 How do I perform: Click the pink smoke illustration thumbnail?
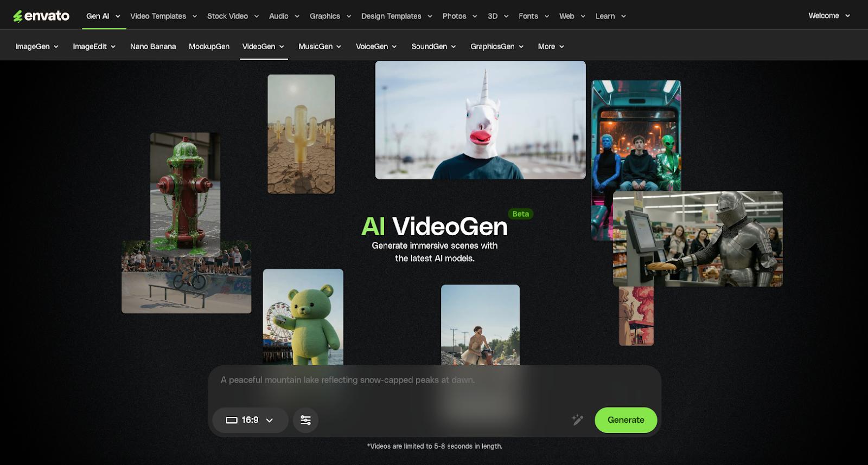coord(636,316)
